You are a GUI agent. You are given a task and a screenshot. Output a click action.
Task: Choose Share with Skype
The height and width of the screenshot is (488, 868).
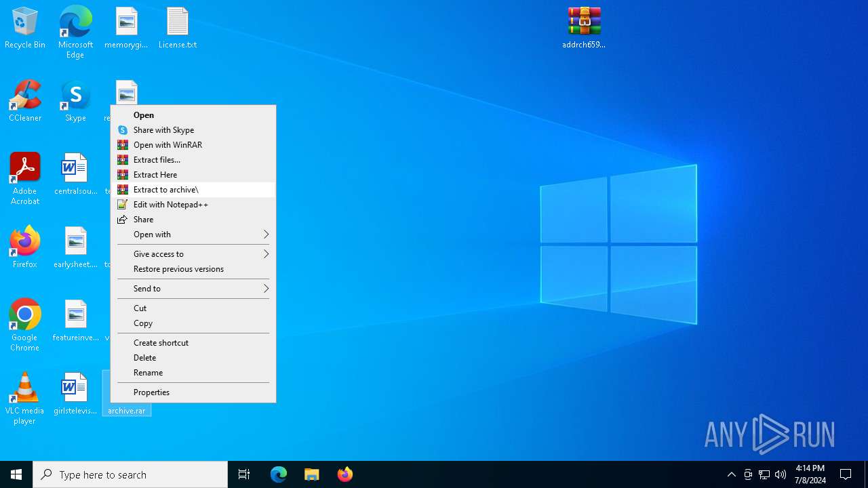click(193, 130)
